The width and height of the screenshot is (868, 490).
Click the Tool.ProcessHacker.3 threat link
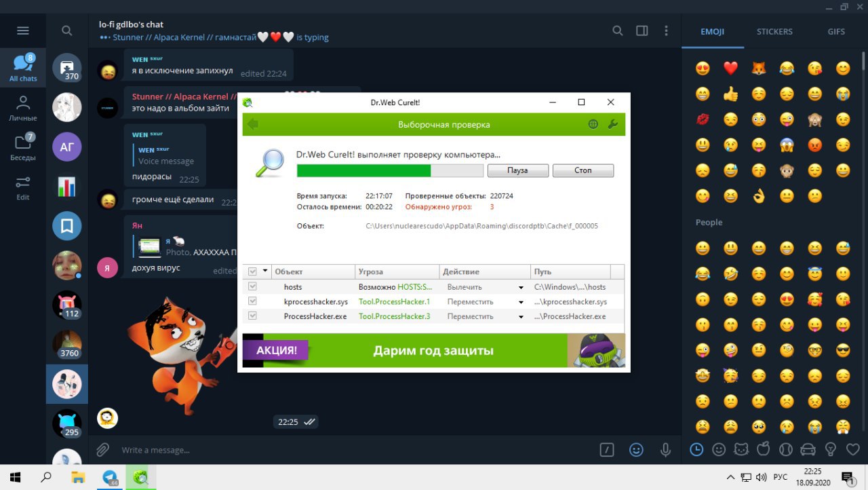(394, 317)
